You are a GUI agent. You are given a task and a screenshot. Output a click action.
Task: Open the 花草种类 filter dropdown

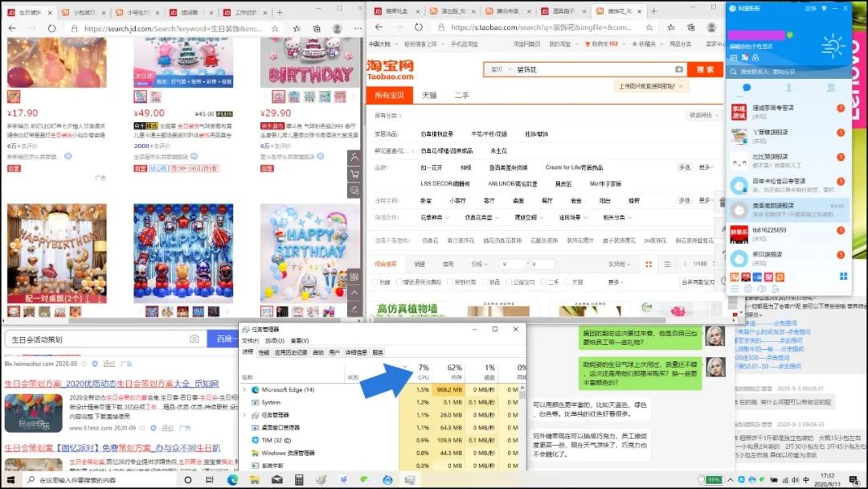(x=430, y=216)
